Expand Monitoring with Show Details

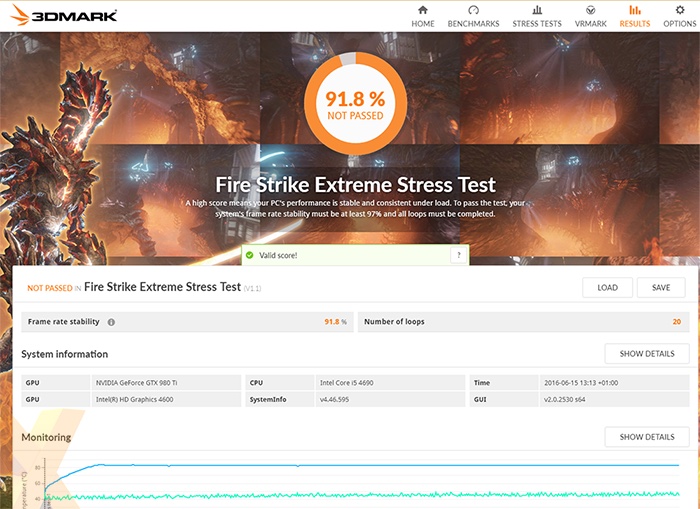click(x=646, y=437)
